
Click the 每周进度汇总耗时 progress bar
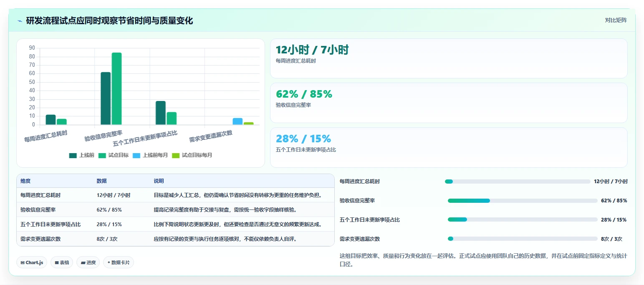[518, 182]
